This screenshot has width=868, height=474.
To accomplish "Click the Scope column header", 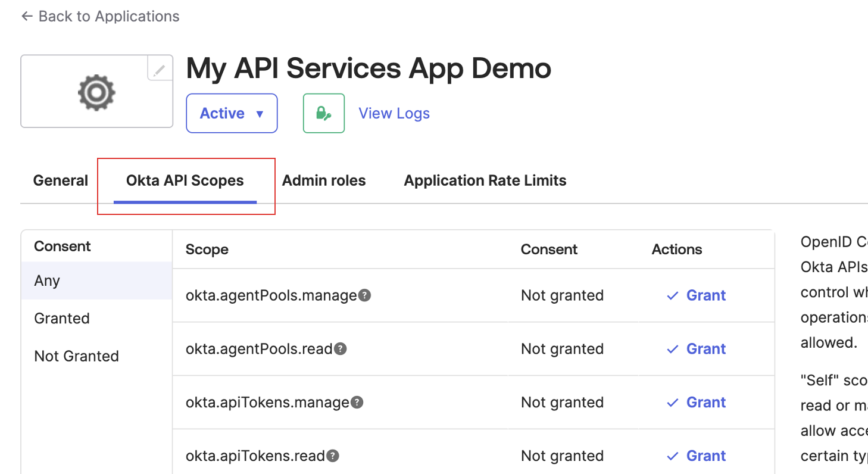I will click(x=207, y=250).
